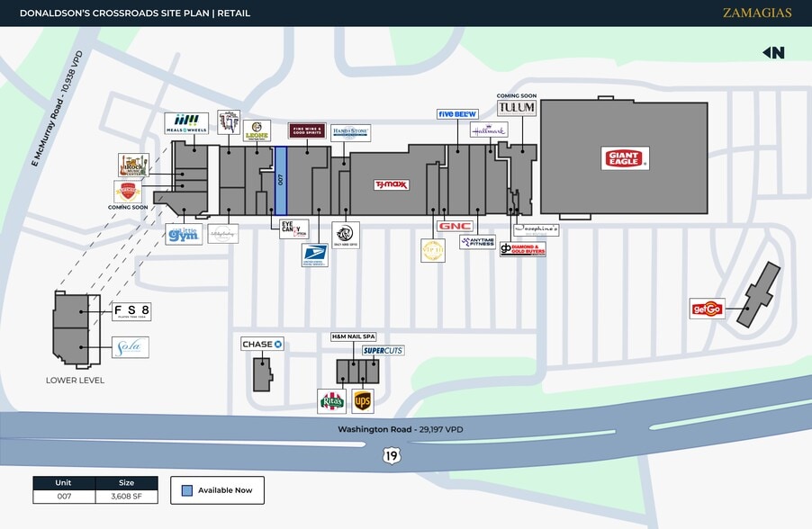Click the Size column header
Viewport: 812px width, 529px height.
tap(126, 483)
